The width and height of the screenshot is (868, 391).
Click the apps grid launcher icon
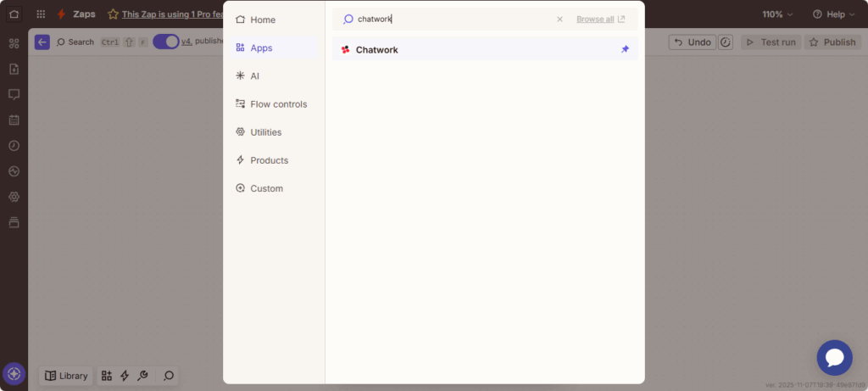click(x=41, y=14)
